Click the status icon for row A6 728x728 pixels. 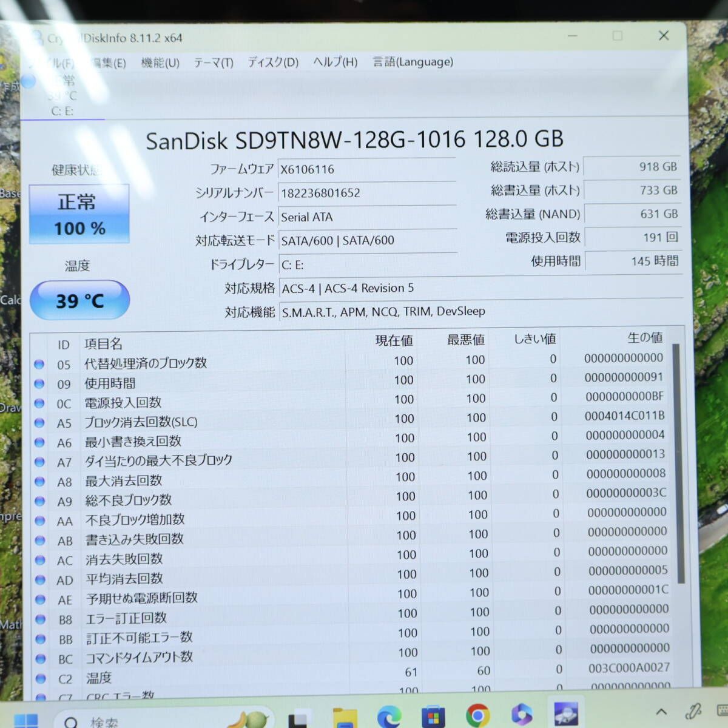click(x=39, y=442)
